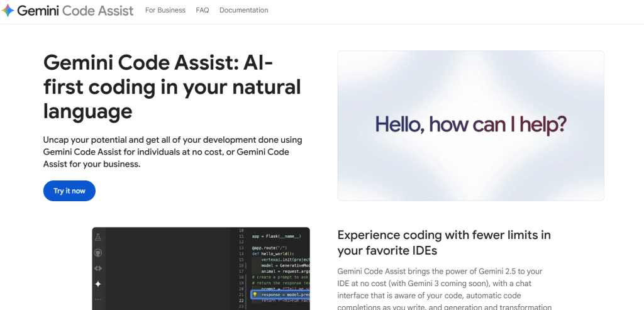
Task: Click the "Uncap your potential" description paragraph
Action: pos(173,152)
